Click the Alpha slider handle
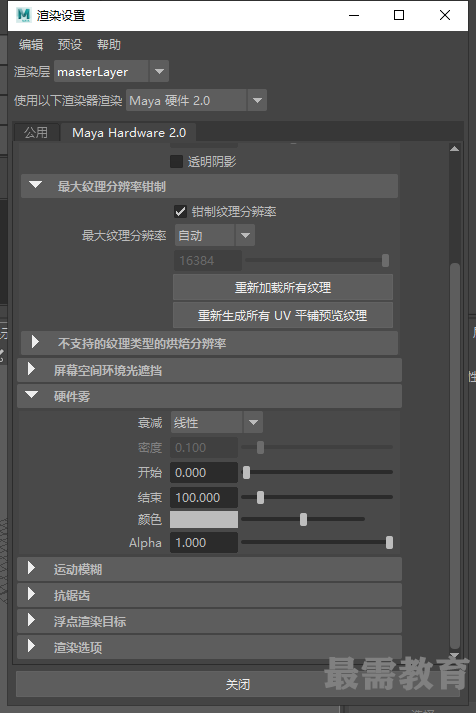The height and width of the screenshot is (713, 476). pyautogui.click(x=389, y=542)
